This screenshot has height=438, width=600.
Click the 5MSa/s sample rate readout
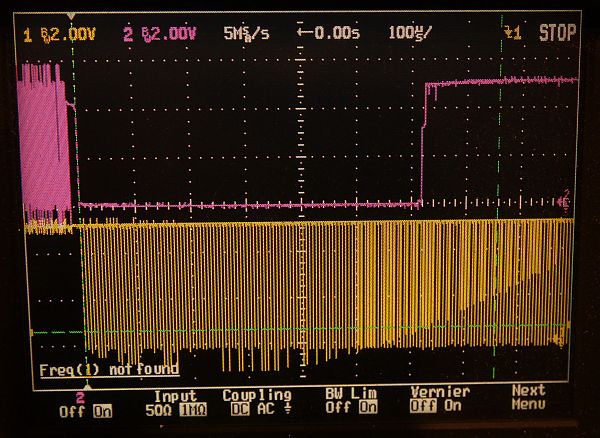point(246,33)
